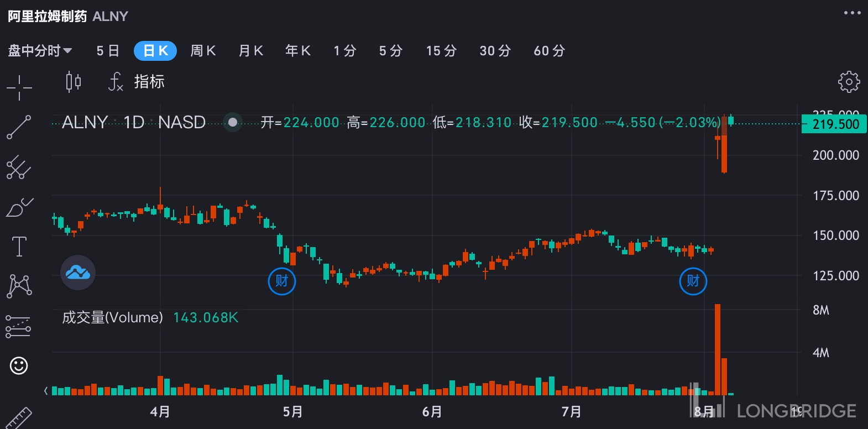This screenshot has width=868, height=429.
Task: Switch to 月K monthly chart
Action: (250, 51)
